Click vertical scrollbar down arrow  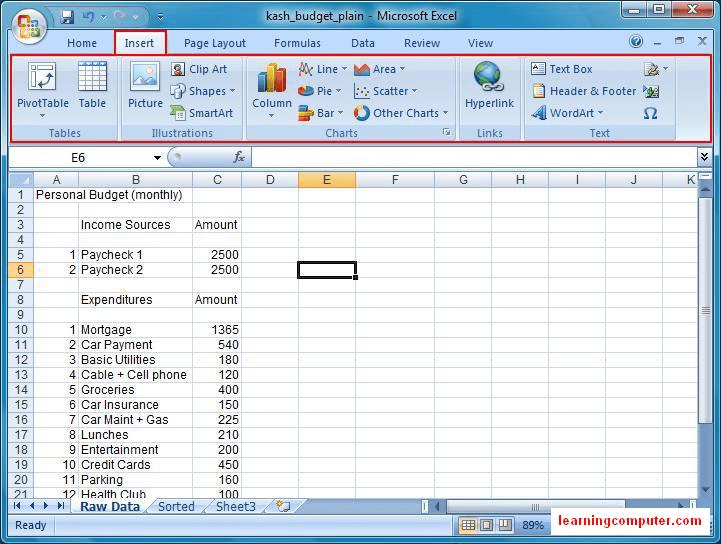(x=705, y=490)
